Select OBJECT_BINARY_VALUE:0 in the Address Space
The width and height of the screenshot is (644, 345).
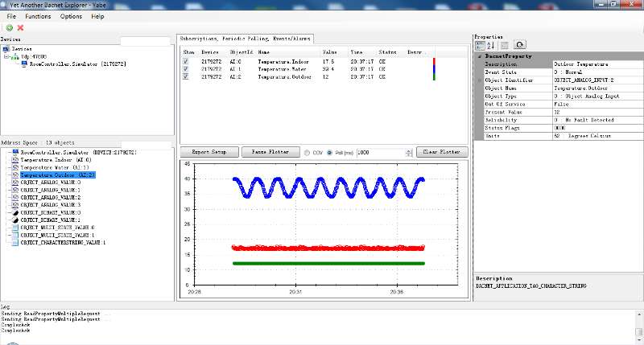click(50, 212)
